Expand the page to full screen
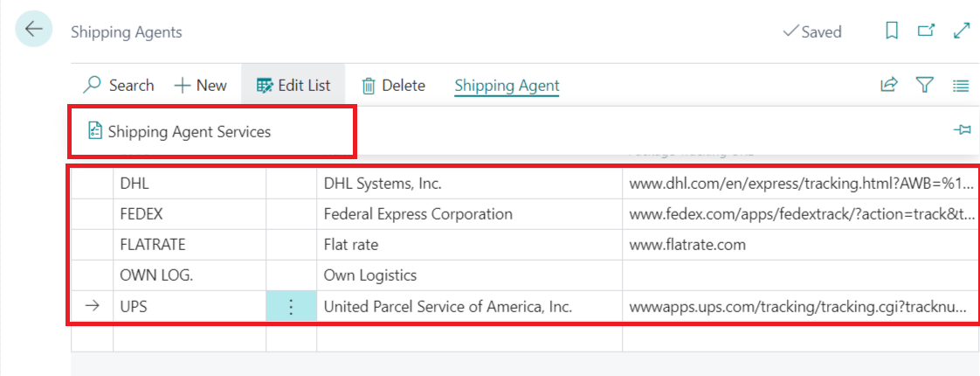The height and width of the screenshot is (376, 980). click(962, 31)
